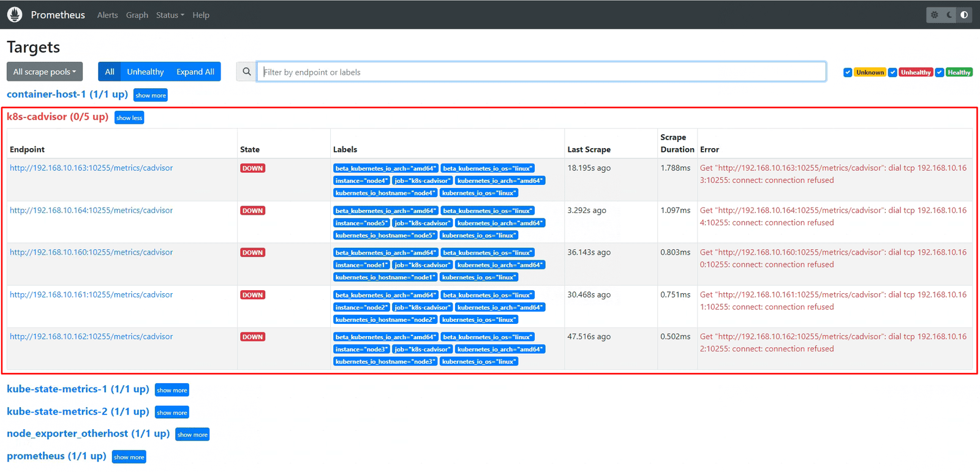Collapse k8s-cadvisor with show less
This screenshot has height=472, width=980.
[x=129, y=118]
